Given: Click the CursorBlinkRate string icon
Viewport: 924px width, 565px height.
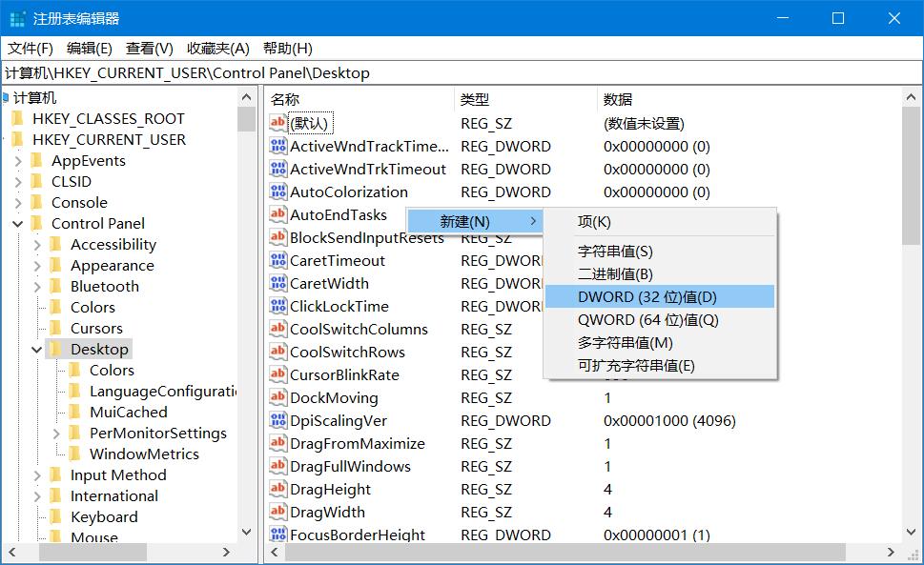Looking at the screenshot, I should pos(279,374).
